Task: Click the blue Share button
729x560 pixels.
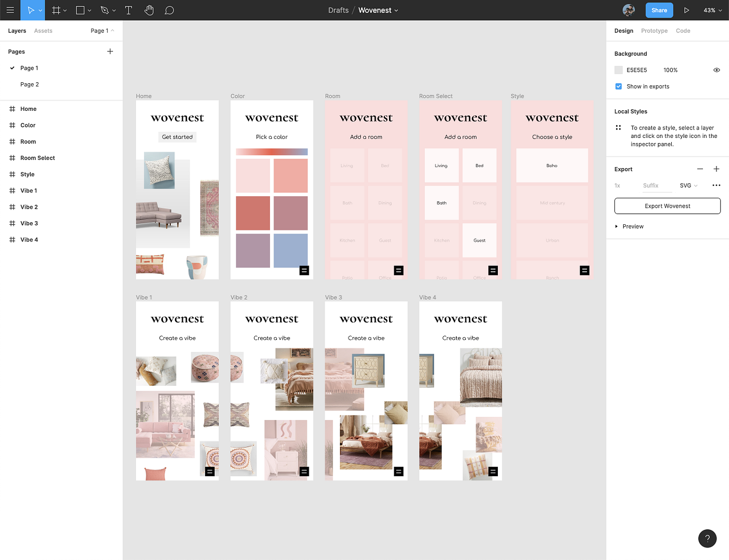Action: [659, 10]
